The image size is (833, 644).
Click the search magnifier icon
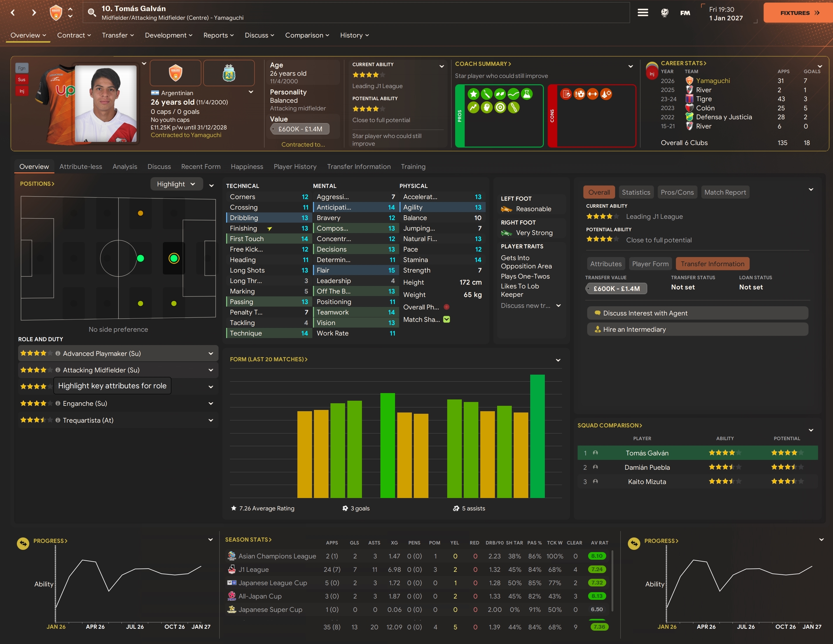[92, 13]
